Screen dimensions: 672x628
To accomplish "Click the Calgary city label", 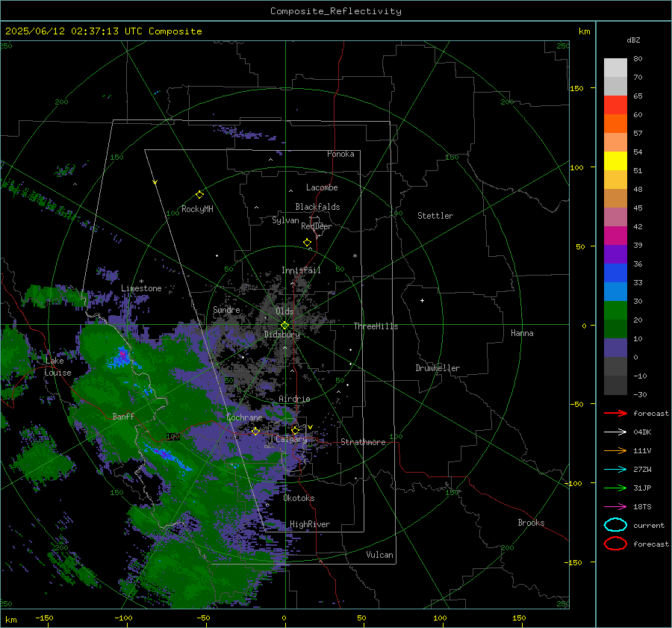I will [x=291, y=439].
